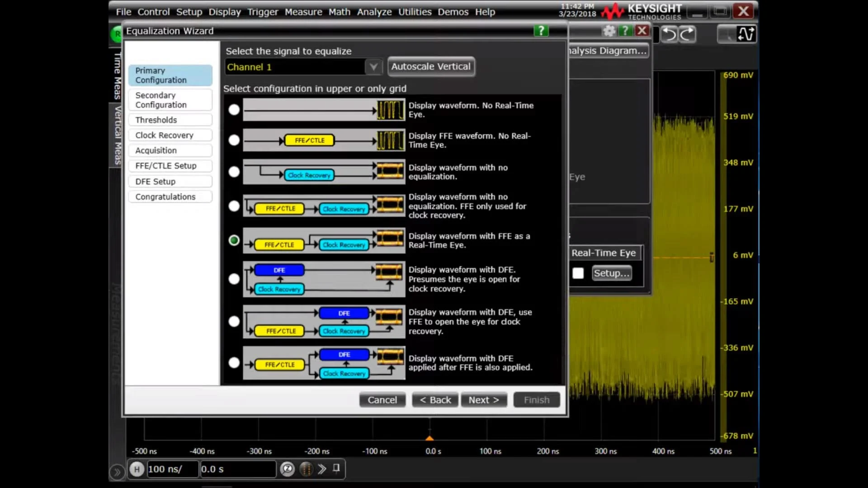
Task: Select 'Display waveform with DFE. Presumes eye open'
Action: (234, 279)
